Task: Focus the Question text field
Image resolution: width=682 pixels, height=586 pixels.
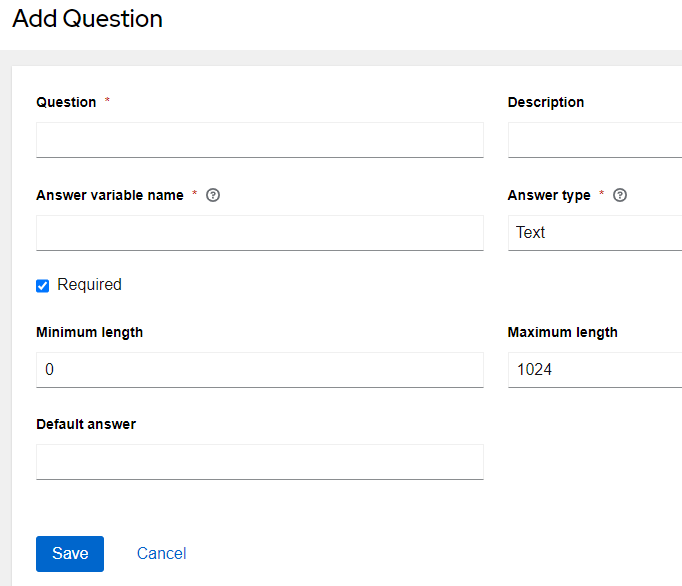Action: pyautogui.click(x=259, y=140)
